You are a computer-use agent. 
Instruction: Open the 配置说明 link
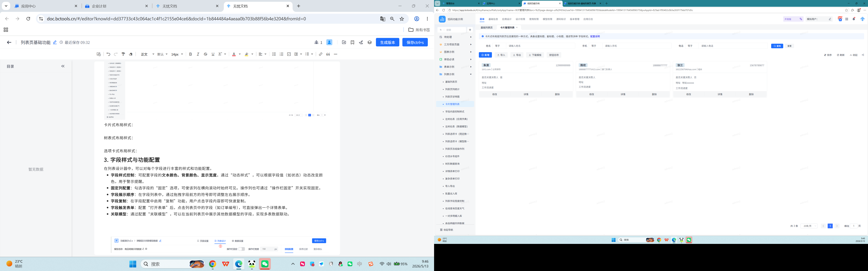(x=595, y=36)
